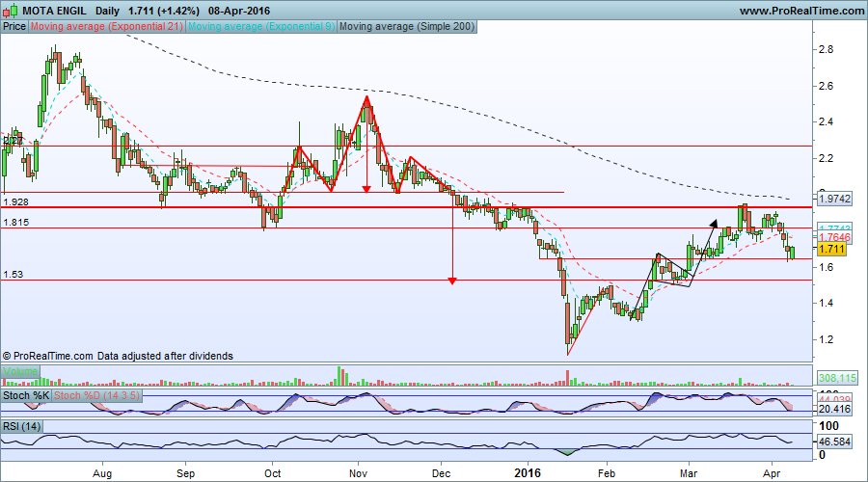Click the ProRealTime.com data adjusted notice
This screenshot has height=482, width=868.
click(x=118, y=356)
